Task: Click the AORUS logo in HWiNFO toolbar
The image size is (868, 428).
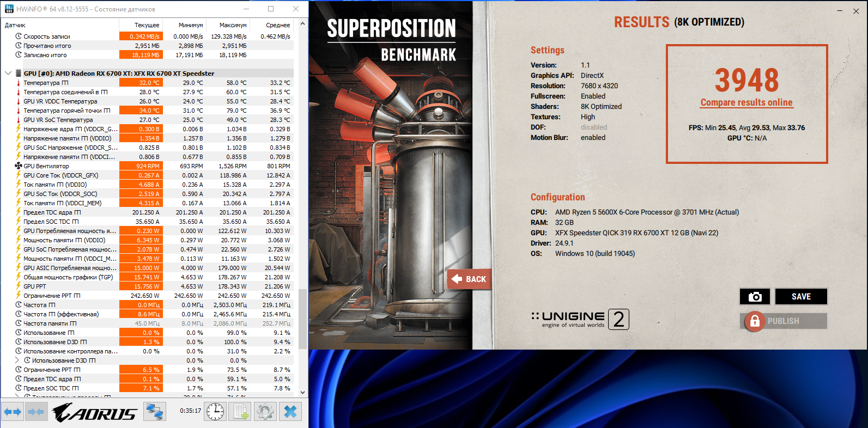Action: coord(95,412)
